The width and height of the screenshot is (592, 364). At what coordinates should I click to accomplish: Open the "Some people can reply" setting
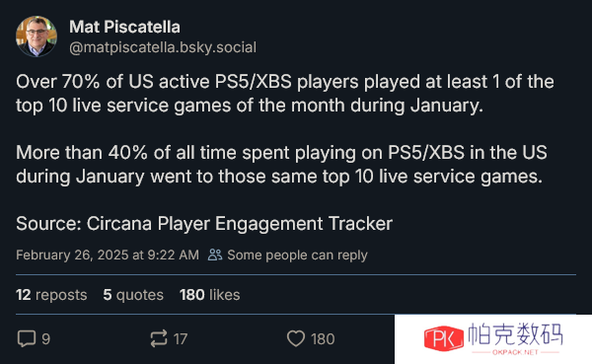coord(297,255)
